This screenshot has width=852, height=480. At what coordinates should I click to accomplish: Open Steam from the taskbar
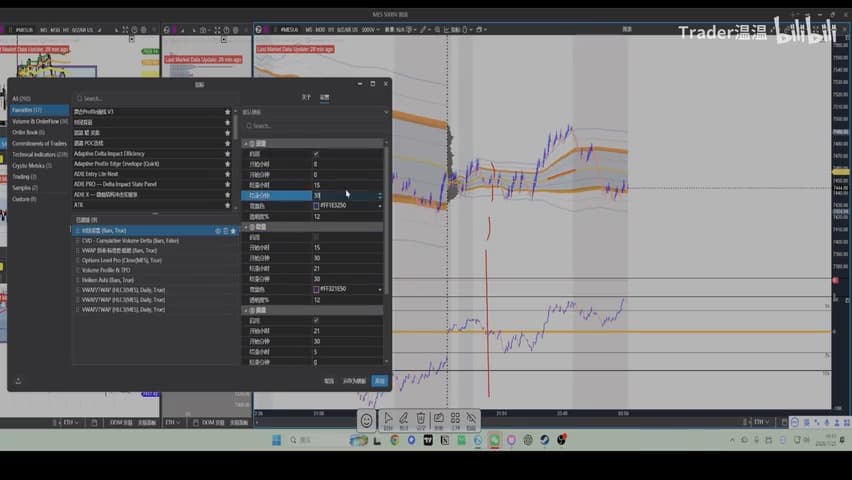(x=544, y=440)
